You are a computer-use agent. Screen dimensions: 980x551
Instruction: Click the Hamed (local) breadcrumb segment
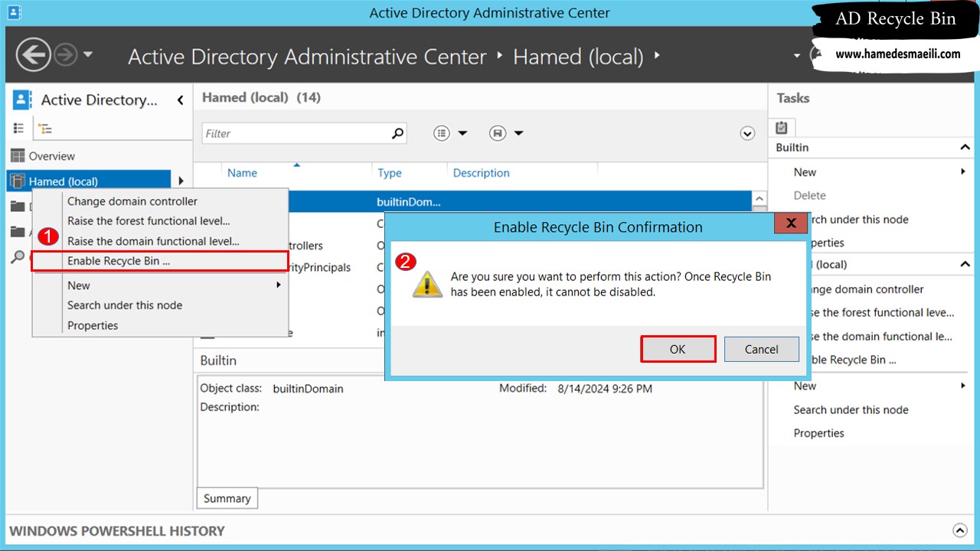click(x=578, y=57)
